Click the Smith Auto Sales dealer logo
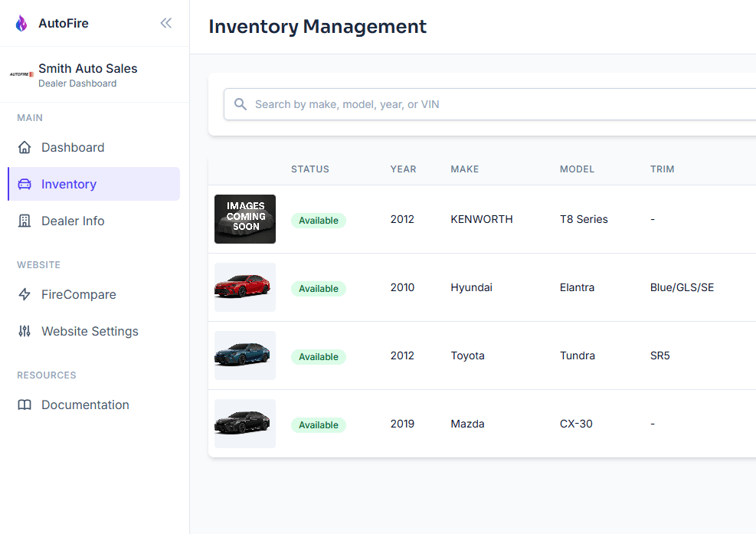This screenshot has height=534, width=756. [x=21, y=74]
